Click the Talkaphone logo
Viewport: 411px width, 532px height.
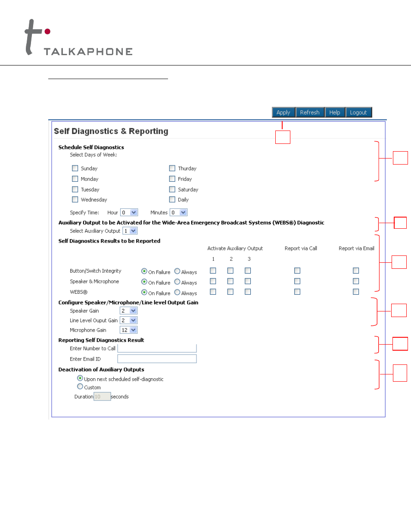click(79, 37)
